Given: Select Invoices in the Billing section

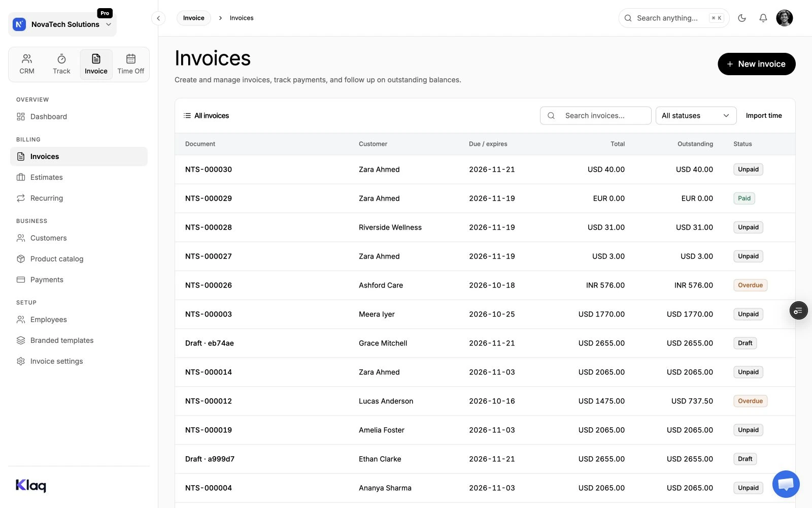Looking at the screenshot, I should click(x=79, y=156).
